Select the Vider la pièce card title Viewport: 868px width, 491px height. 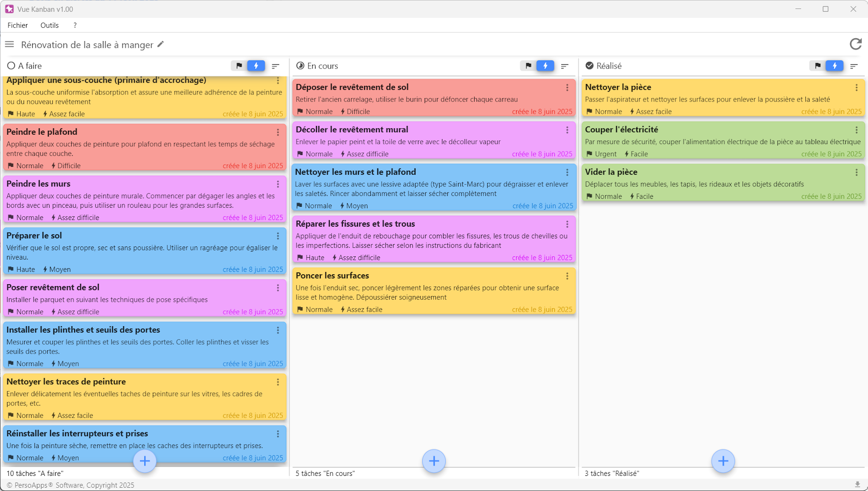tap(611, 172)
